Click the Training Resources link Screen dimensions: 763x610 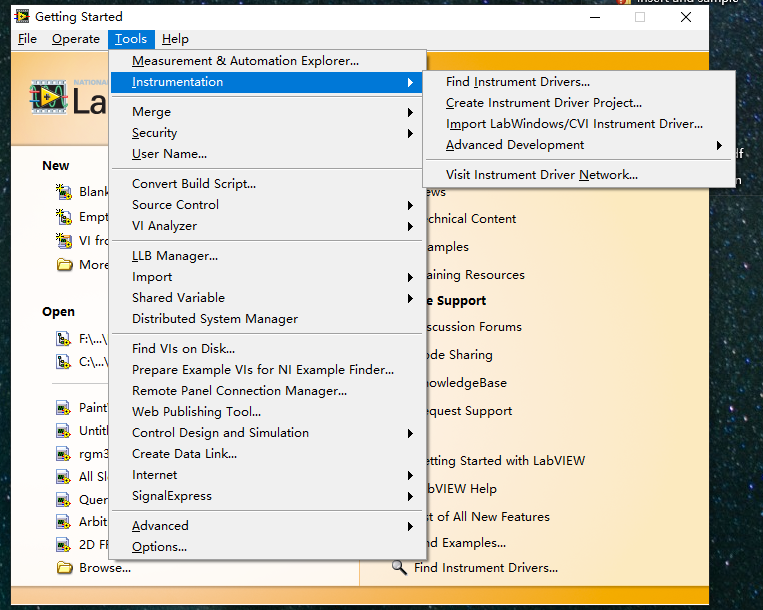click(476, 275)
